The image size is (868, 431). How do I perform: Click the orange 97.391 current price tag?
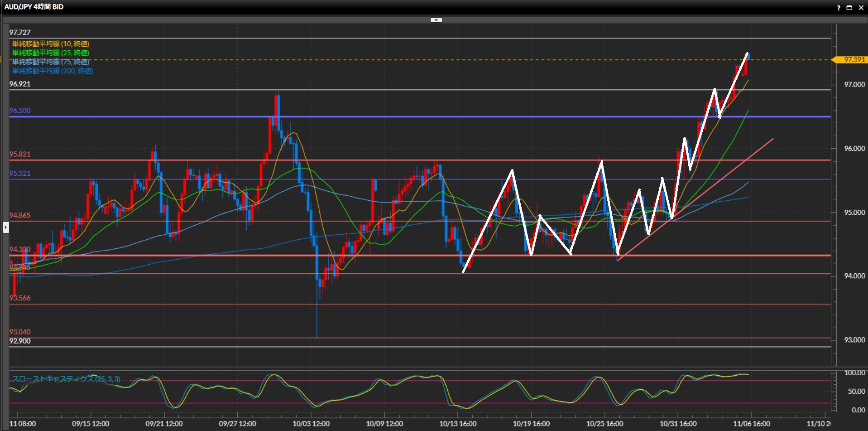853,60
